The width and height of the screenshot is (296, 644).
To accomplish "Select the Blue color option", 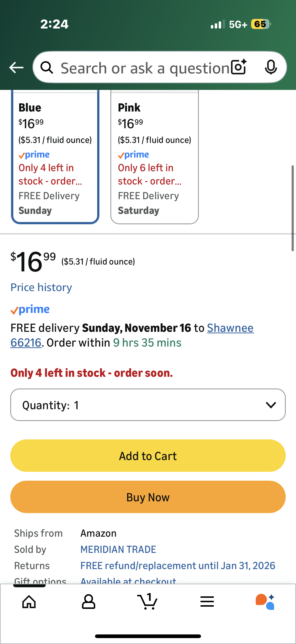I will [55, 157].
